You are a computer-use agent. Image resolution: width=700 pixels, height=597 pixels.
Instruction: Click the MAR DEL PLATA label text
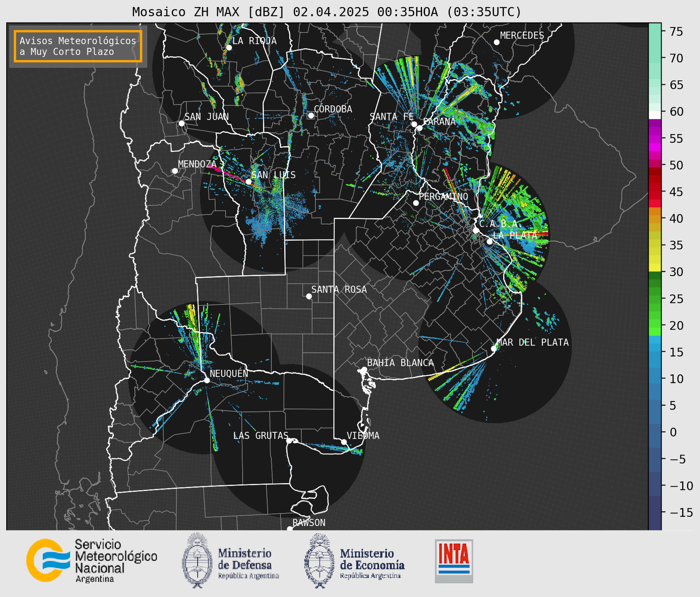coord(532,342)
